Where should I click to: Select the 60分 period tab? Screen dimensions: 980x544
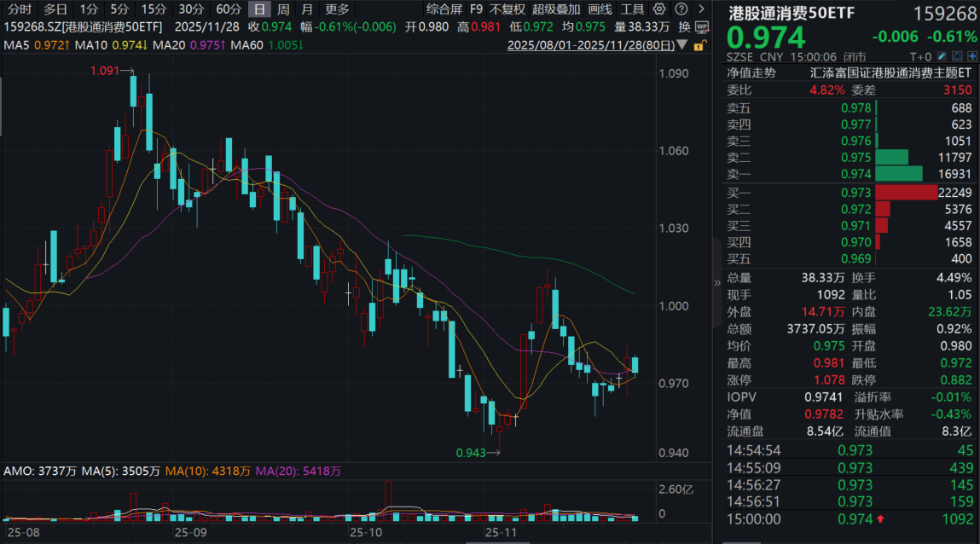pyautogui.click(x=228, y=9)
